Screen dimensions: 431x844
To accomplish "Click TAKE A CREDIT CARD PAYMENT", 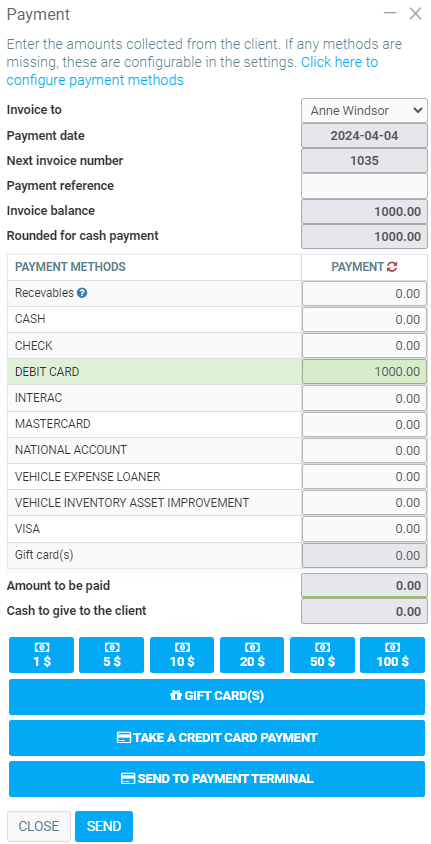I will coord(217,738).
